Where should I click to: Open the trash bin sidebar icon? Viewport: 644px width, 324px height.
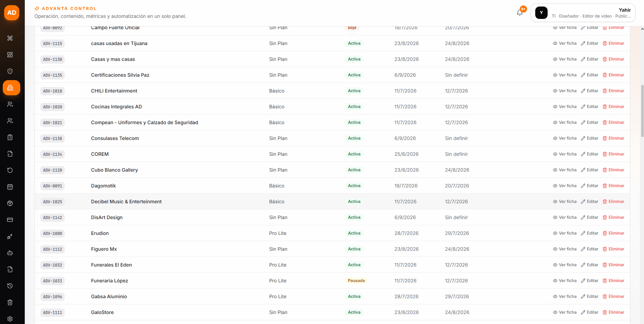(x=10, y=302)
